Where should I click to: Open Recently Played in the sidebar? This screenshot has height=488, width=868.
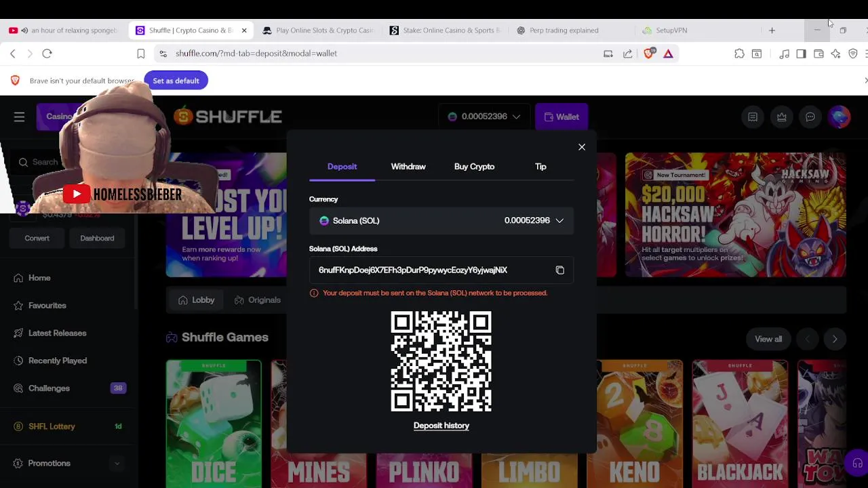[x=57, y=361]
